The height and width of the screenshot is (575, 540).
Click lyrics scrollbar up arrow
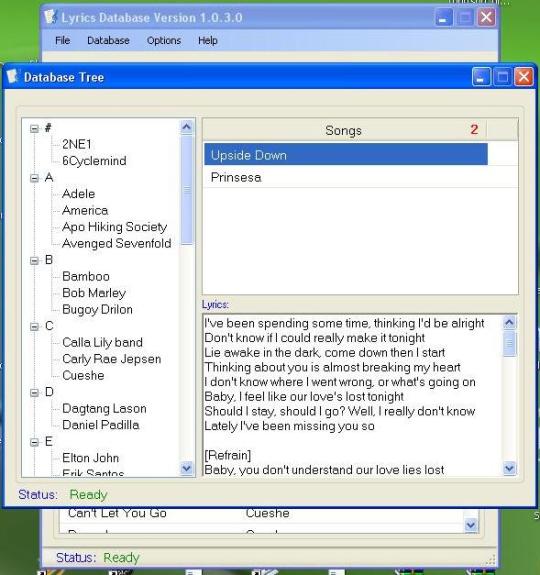(x=509, y=322)
